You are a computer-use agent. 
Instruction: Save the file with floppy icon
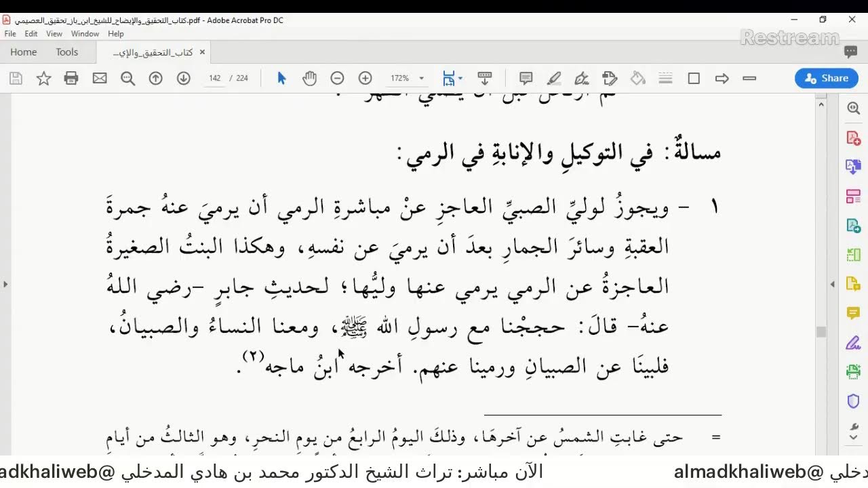16,79
